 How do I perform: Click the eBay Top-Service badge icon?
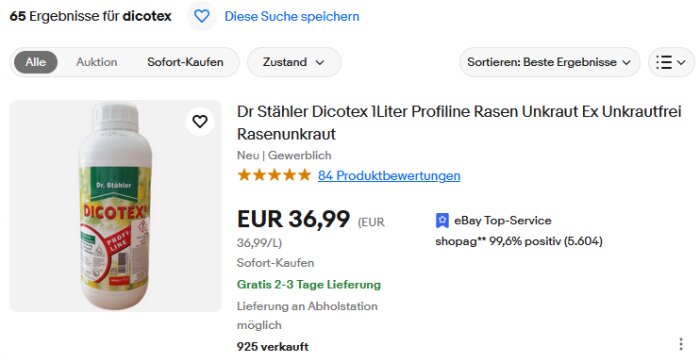point(442,221)
